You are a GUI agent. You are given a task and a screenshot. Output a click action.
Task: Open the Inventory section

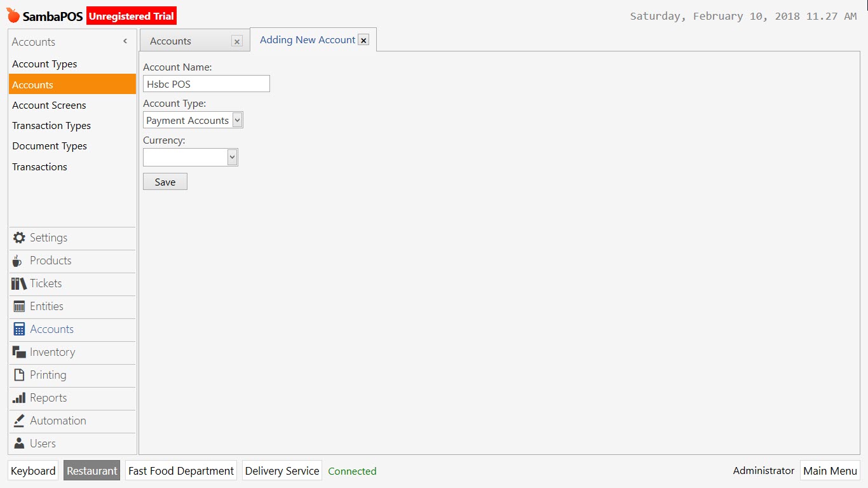(x=72, y=352)
